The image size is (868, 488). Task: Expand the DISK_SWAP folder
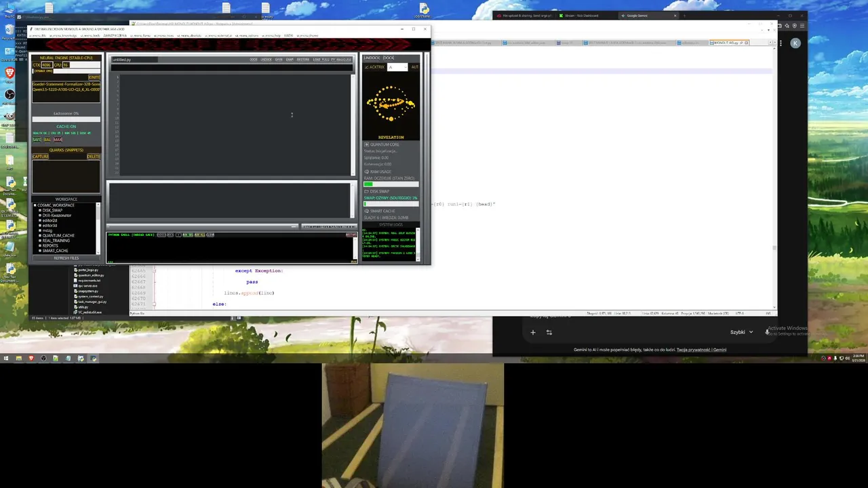[x=40, y=210]
